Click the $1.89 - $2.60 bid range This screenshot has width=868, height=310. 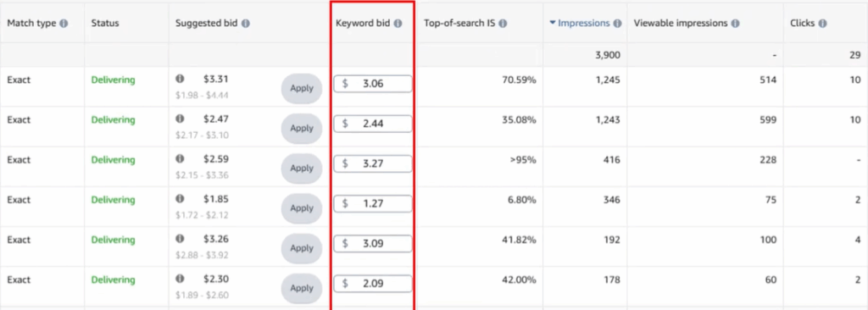202,295
